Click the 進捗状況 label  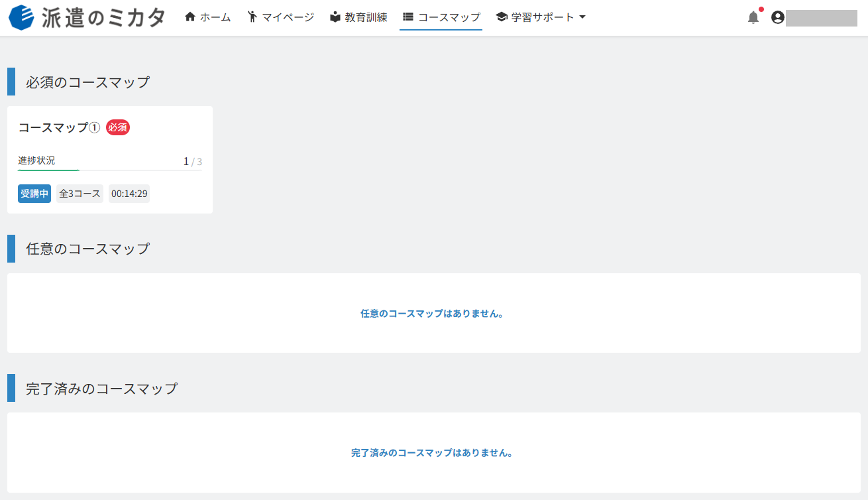(x=36, y=160)
